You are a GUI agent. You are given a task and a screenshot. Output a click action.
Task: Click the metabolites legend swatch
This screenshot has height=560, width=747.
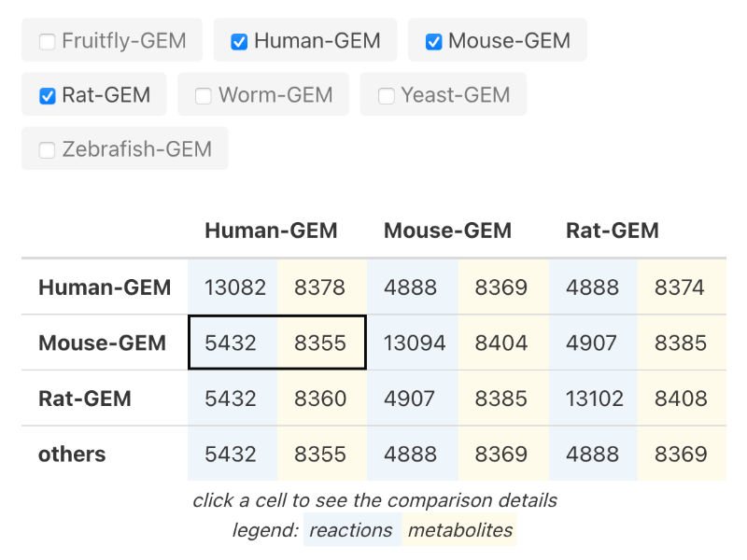(460, 530)
